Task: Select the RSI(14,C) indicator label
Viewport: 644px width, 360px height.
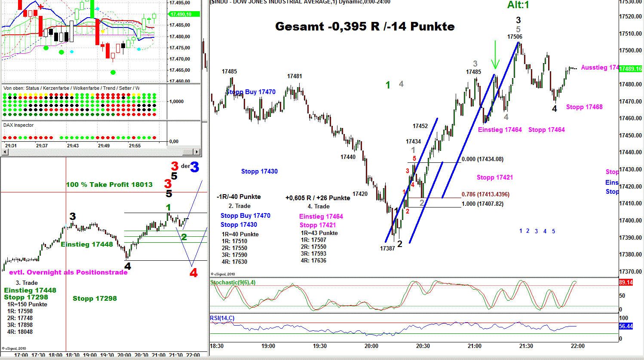Action: (222, 318)
